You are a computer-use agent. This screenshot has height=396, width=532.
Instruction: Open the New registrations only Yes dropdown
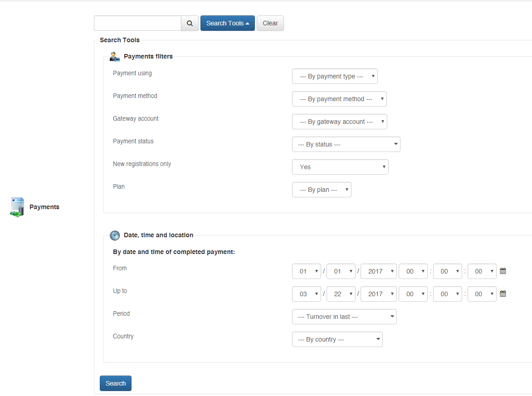click(x=340, y=167)
